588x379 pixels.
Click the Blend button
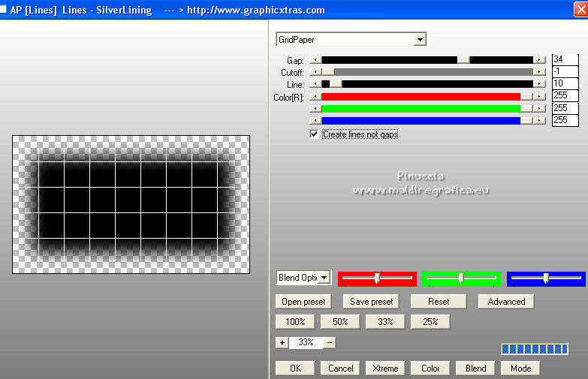[475, 368]
